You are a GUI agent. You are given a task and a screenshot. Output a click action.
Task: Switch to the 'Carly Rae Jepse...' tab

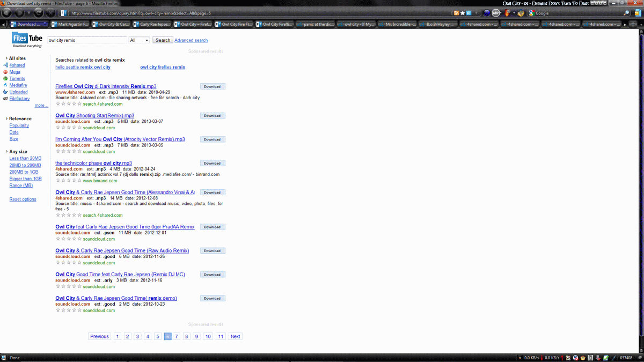point(152,24)
